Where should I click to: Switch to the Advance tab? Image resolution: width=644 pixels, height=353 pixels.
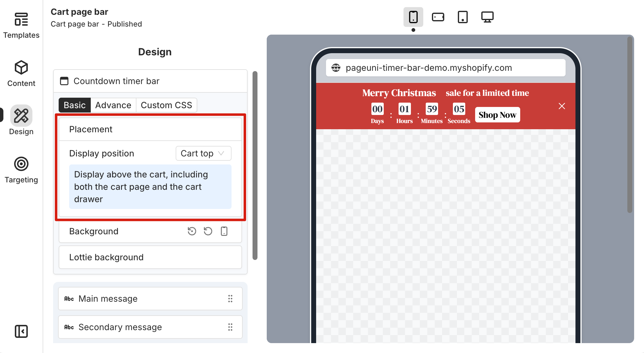(113, 105)
